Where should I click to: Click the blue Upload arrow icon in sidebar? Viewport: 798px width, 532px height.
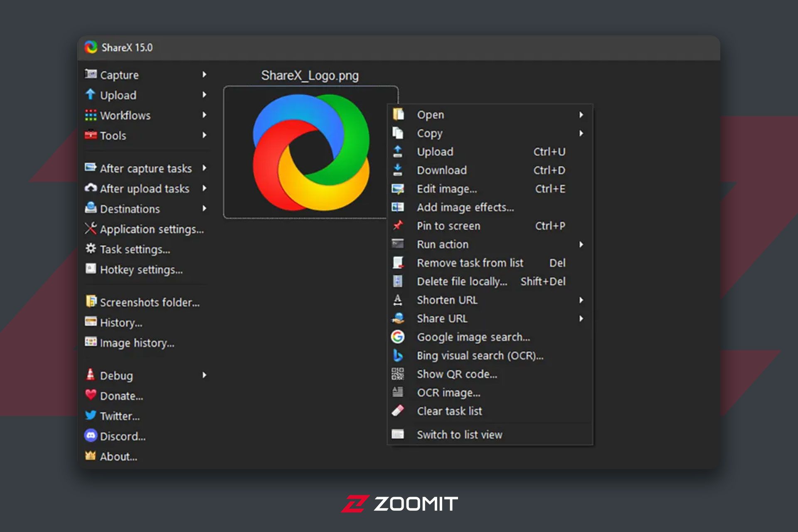[x=90, y=94]
